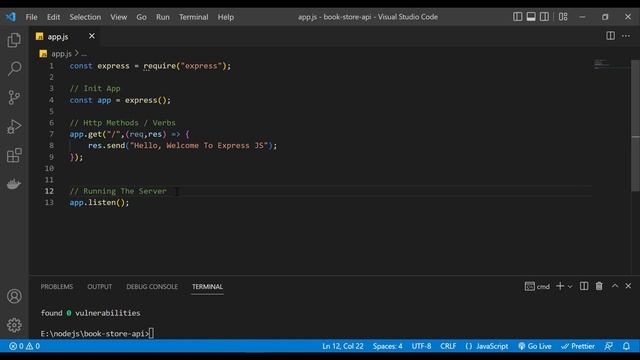The image size is (640, 360).
Task: Split the editor to the right
Action: [611, 36]
